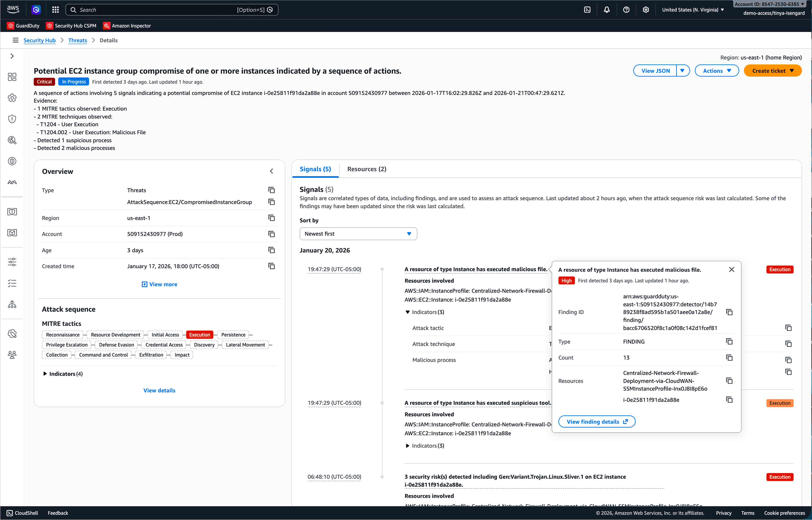Copy the FINDING type in popup
This screenshot has height=520, width=812.
pyautogui.click(x=729, y=341)
